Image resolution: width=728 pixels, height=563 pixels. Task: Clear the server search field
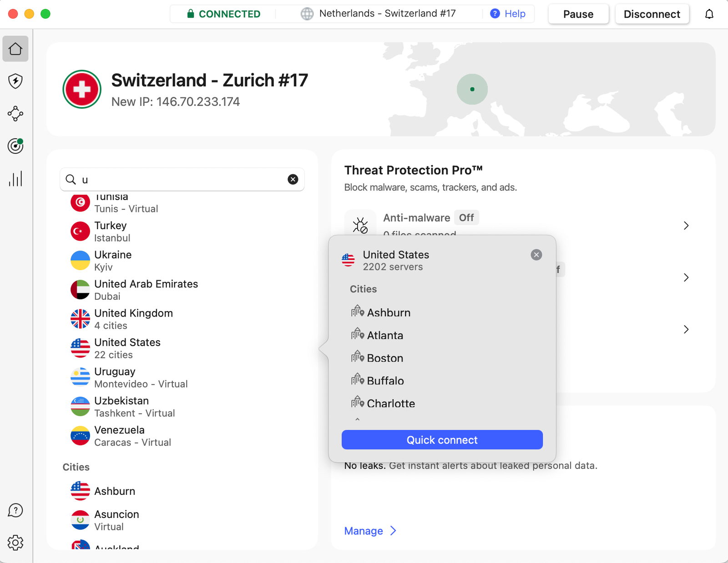coord(293,179)
